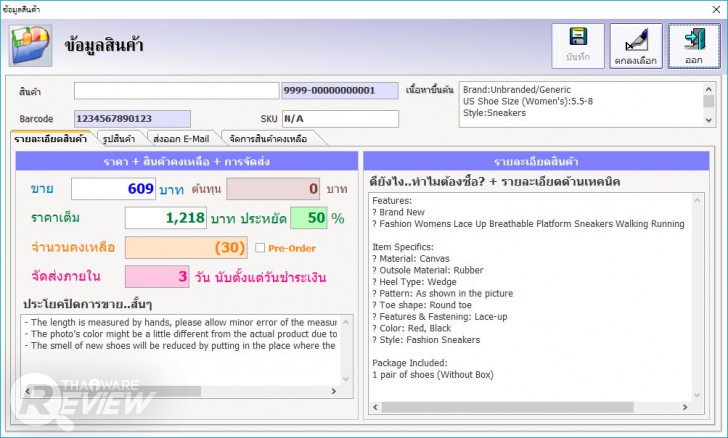Click the 'US Shoe Size (Women's):5.5-8' line
728x438 pixels.
528,101
